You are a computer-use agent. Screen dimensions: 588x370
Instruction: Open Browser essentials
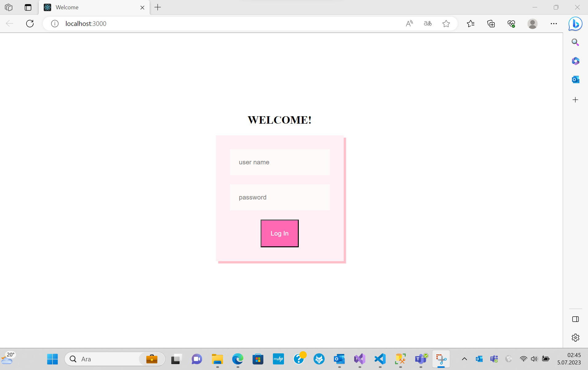point(511,23)
